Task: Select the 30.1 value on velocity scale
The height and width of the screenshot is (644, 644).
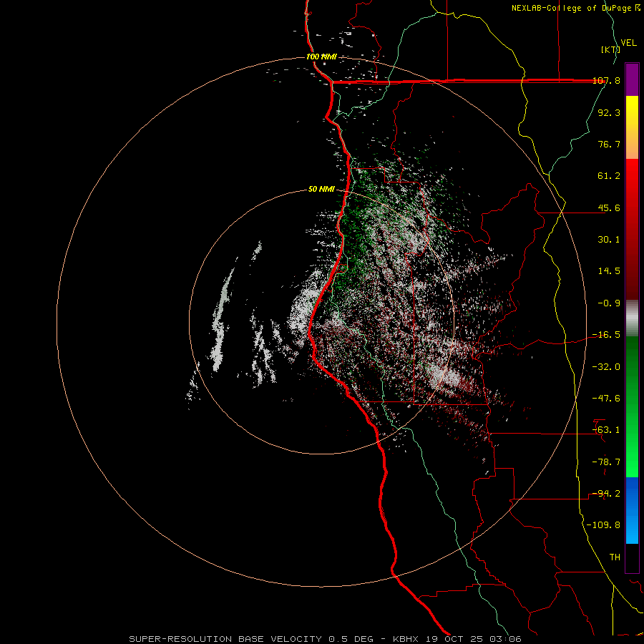Action: coord(609,240)
